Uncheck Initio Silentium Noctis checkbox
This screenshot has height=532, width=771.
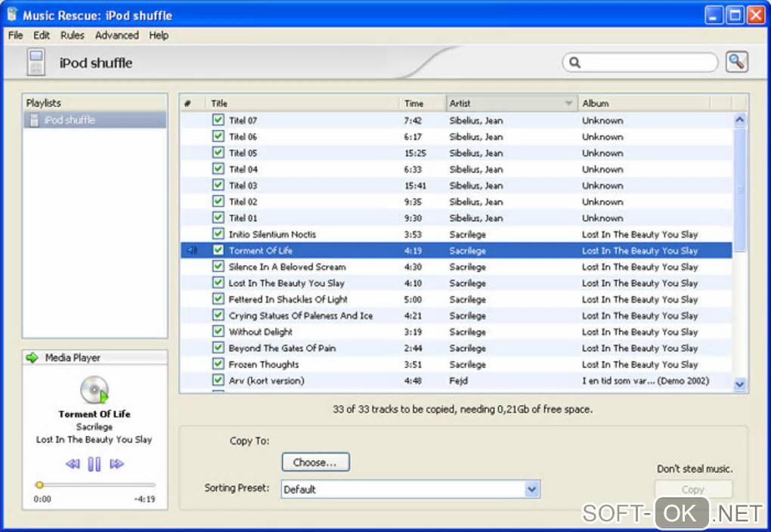pos(218,234)
